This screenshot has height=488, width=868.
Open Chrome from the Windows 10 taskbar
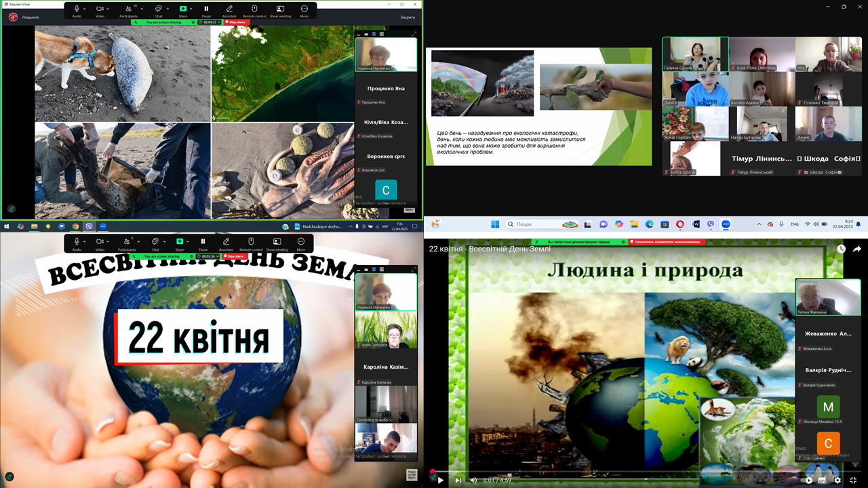tap(75, 226)
